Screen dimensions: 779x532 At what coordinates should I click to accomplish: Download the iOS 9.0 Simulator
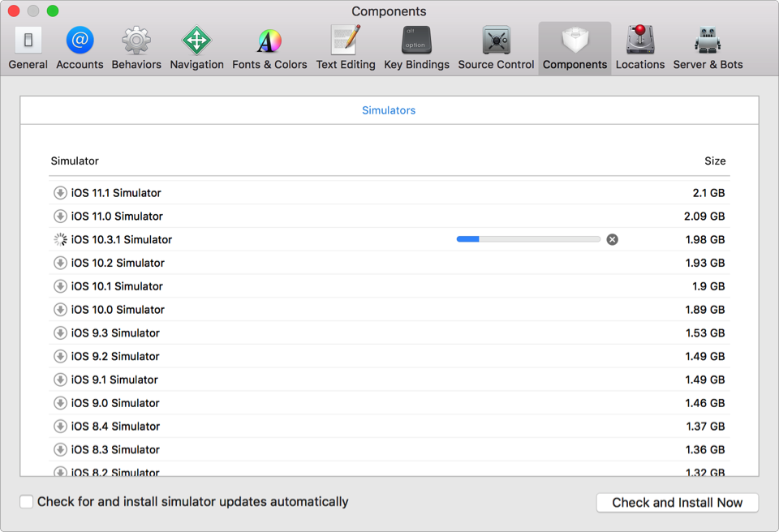pos(60,403)
